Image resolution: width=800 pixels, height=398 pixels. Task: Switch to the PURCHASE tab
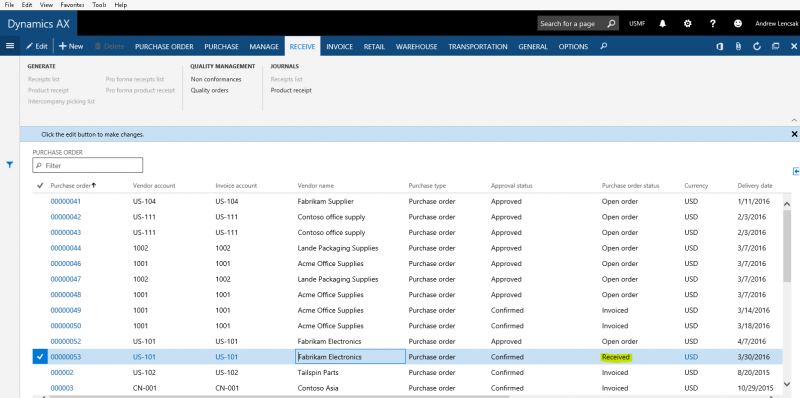(221, 46)
